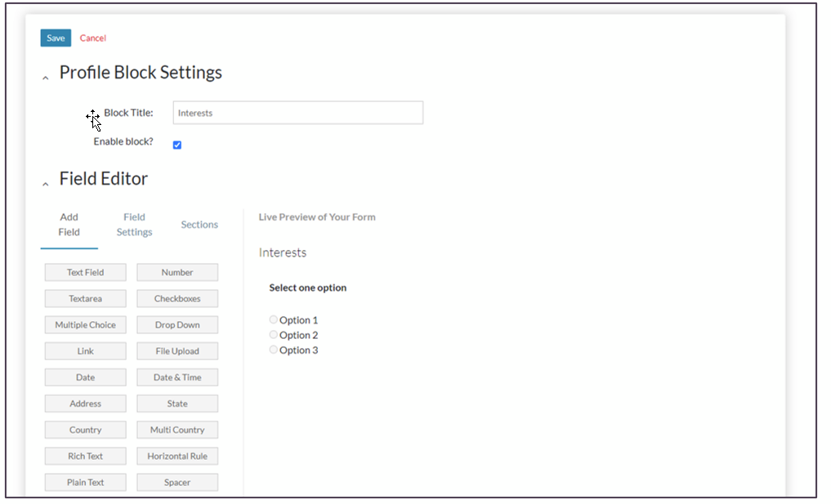Add a Date & Time field
Viewport: 831px width, 504px height.
(x=177, y=377)
